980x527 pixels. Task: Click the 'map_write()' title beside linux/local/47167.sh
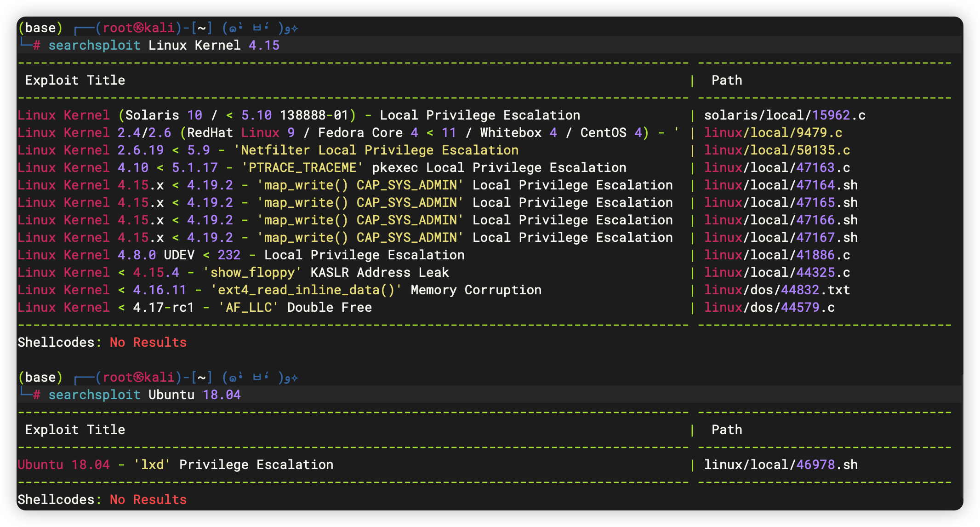click(x=345, y=237)
